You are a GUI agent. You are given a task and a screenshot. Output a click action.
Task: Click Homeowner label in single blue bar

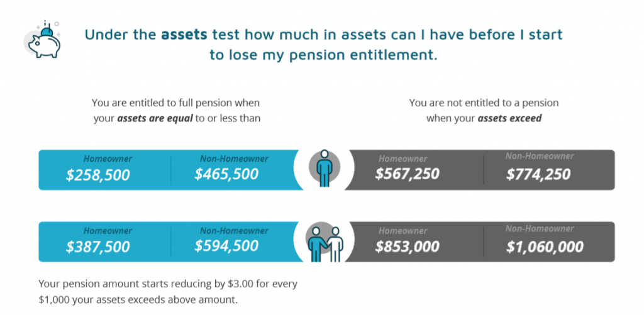click(x=108, y=158)
